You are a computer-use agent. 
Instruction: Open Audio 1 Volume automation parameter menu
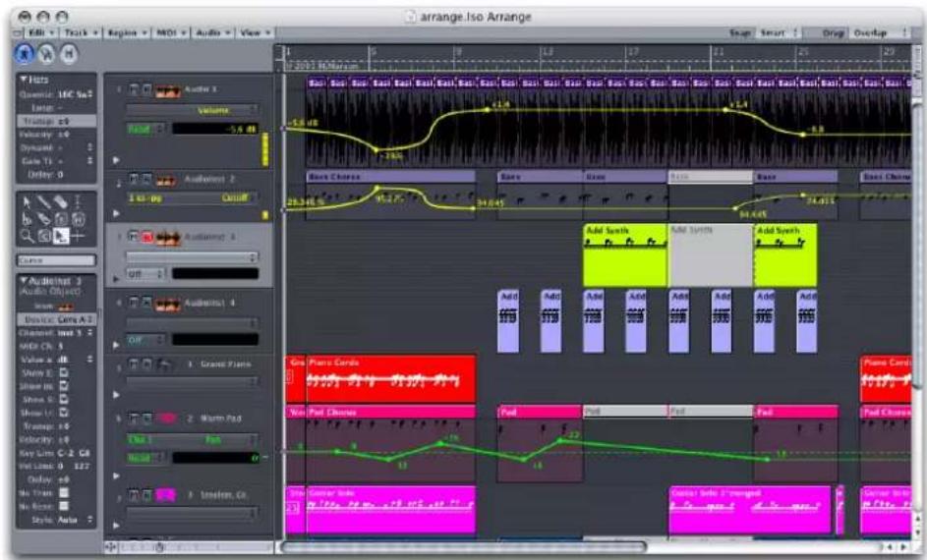[193, 110]
